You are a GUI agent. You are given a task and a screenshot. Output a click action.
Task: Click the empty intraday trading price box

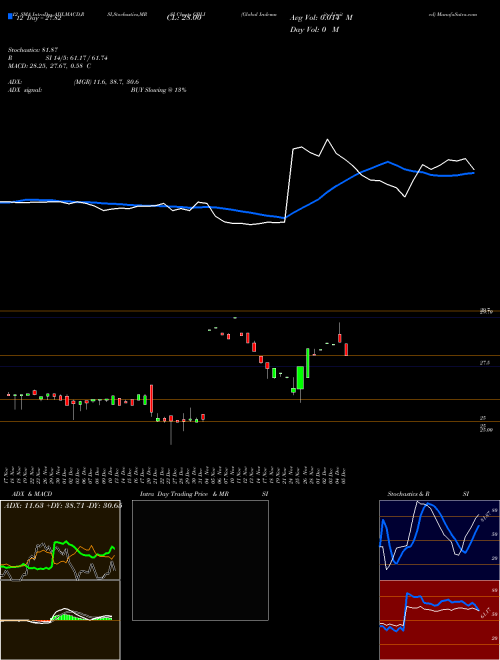[x=200, y=560]
